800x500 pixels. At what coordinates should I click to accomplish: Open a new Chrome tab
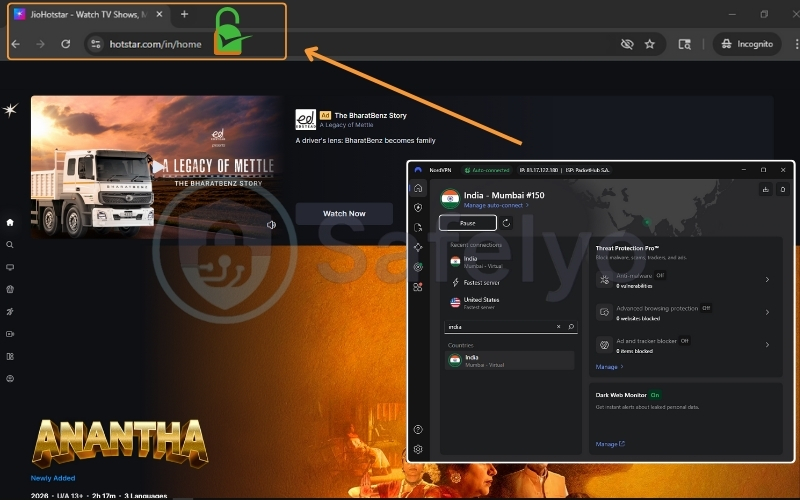[x=184, y=14]
